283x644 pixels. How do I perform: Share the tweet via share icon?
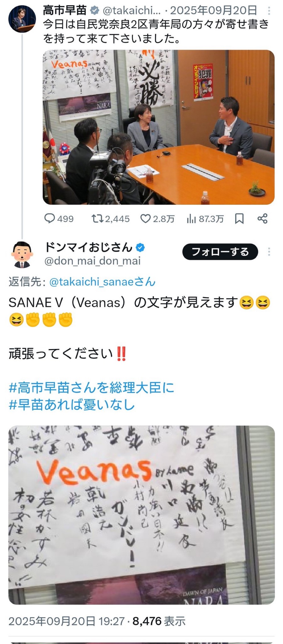pos(262,219)
